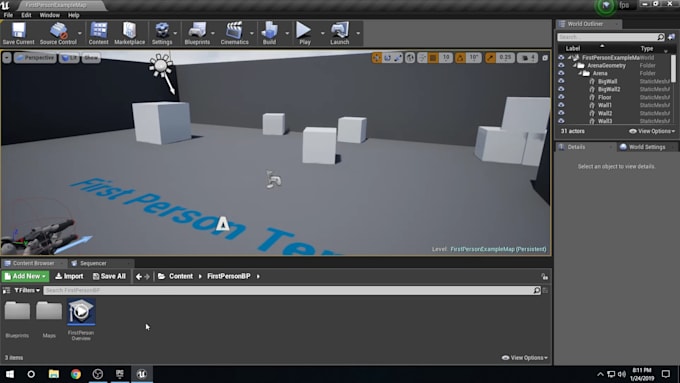This screenshot has height=383, width=680.
Task: Click the Build toolbar icon
Action: pos(269,33)
